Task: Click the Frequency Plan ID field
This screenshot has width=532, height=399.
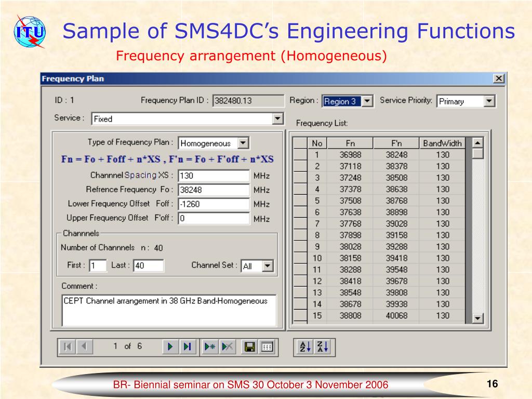Action: point(248,101)
